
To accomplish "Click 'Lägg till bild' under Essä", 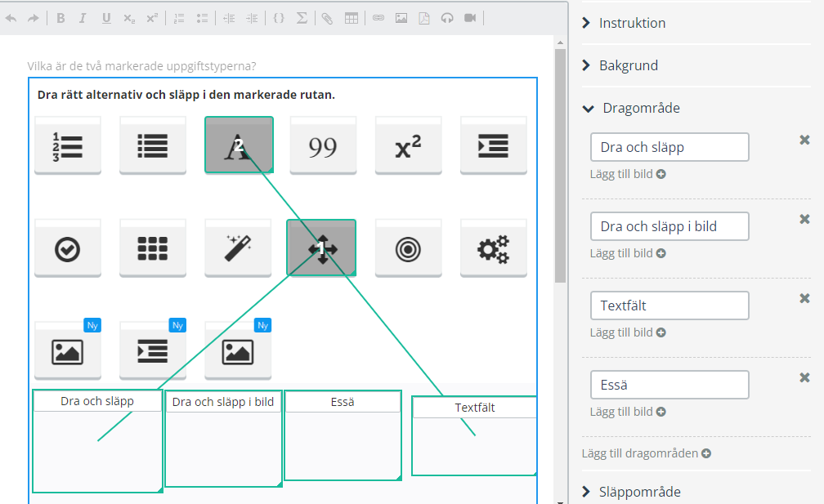I will coord(628,413).
